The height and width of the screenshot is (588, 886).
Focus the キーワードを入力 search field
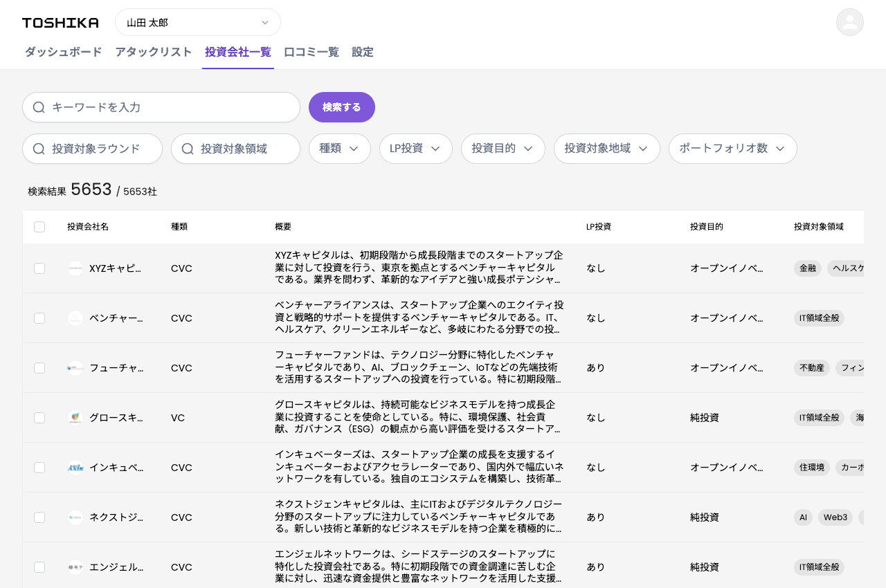tap(161, 107)
